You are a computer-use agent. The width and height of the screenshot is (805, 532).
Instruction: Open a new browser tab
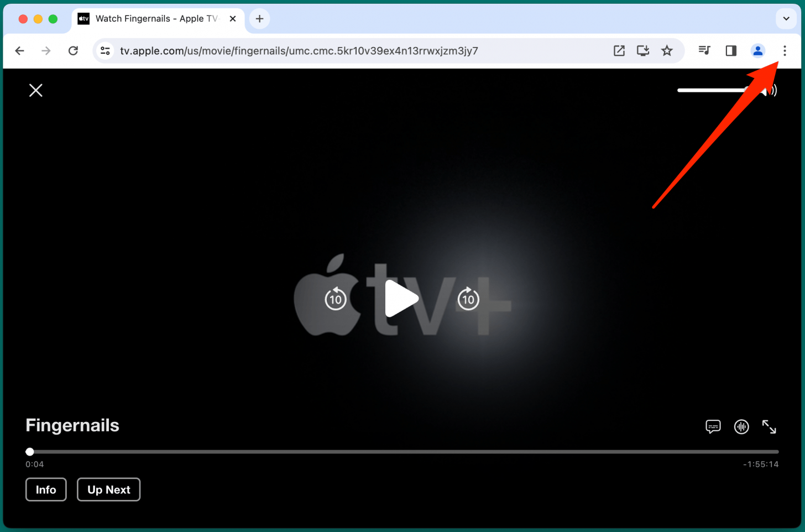259,18
